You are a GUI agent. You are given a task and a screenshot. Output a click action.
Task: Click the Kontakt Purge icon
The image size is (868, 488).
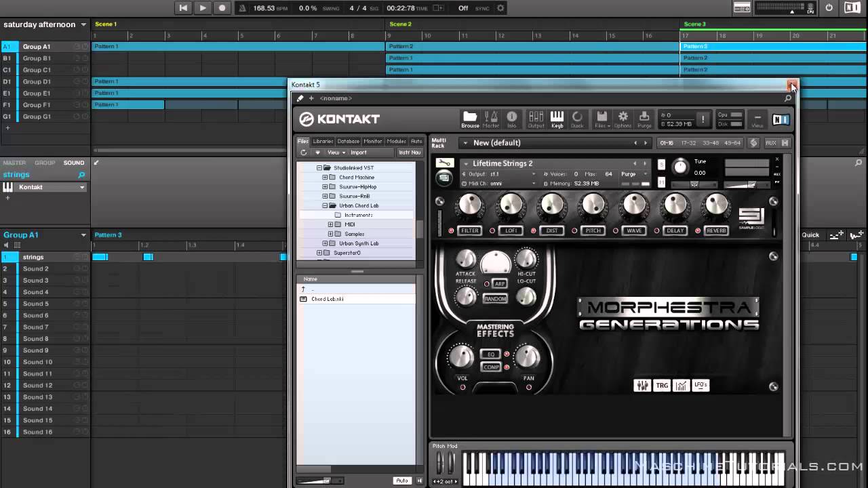click(x=644, y=119)
